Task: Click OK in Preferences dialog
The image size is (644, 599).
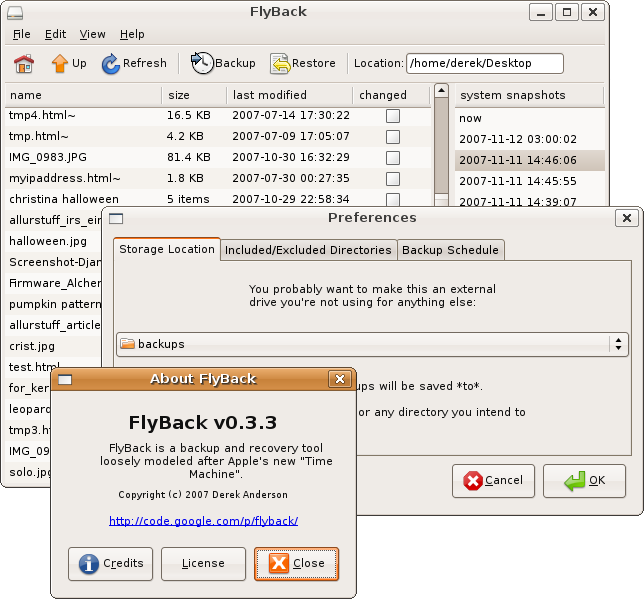Action: coord(584,481)
